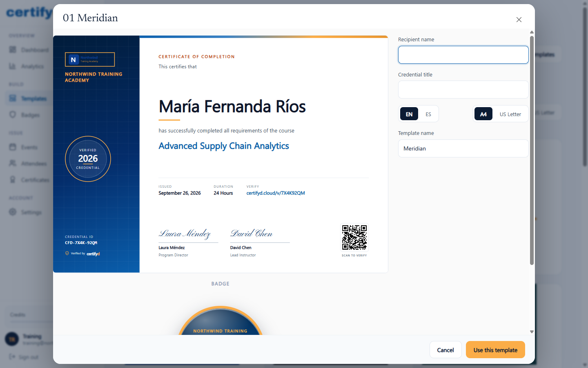Click Northwind logo on certificate

click(x=90, y=59)
